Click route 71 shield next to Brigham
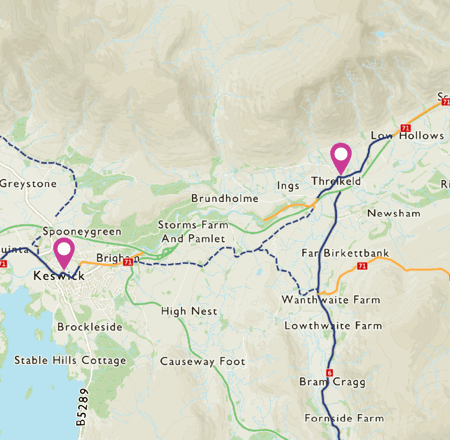This screenshot has width=450, height=440. (128, 262)
